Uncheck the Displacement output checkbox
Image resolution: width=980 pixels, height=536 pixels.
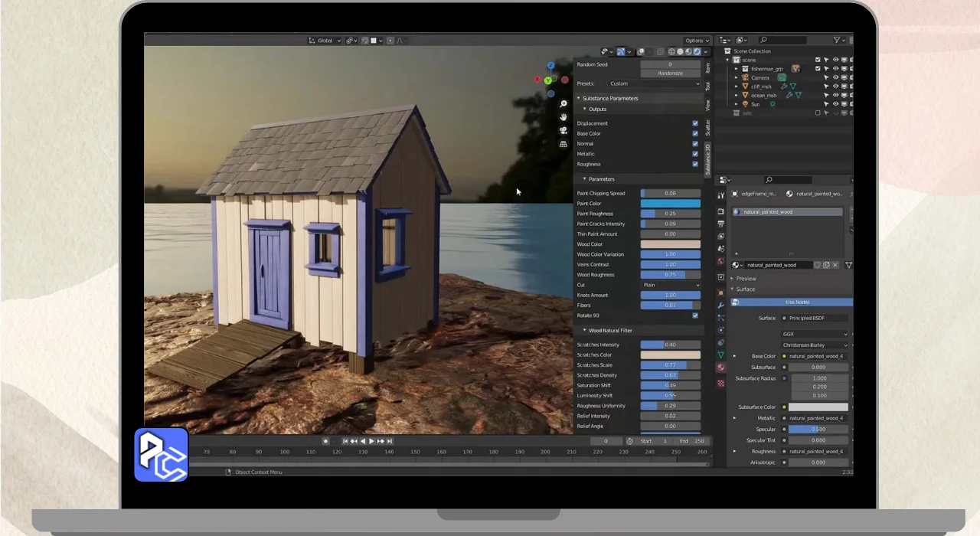click(695, 123)
